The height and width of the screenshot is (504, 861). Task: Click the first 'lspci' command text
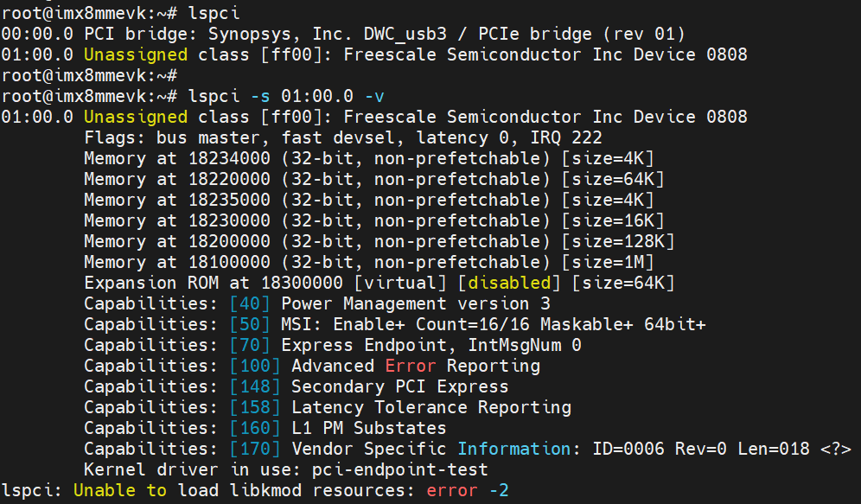tap(214, 13)
